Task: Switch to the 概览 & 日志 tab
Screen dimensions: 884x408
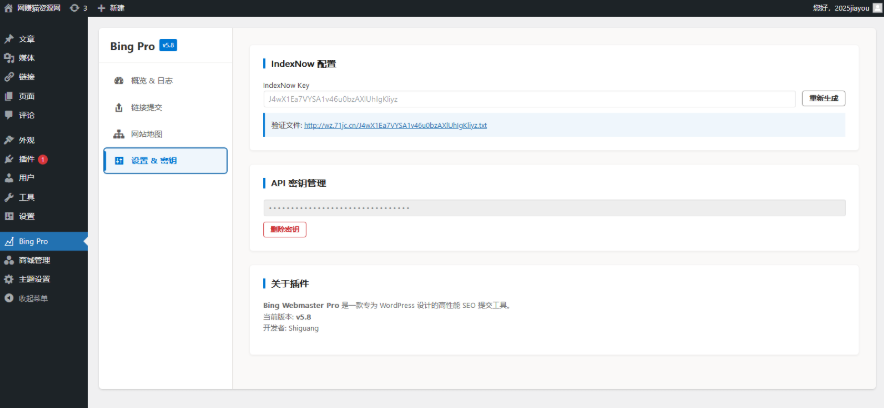Action: click(x=165, y=80)
